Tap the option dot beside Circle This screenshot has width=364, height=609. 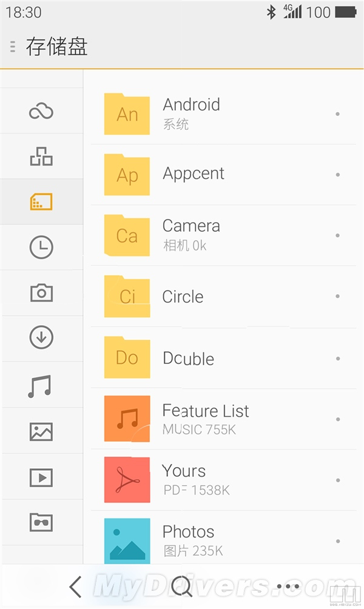(x=337, y=297)
